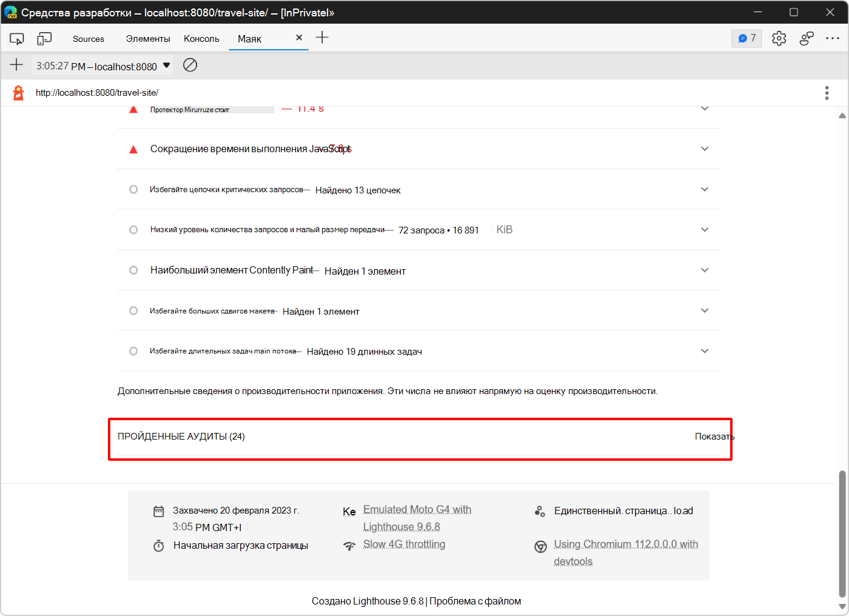Click the vertical scrollbar thumb of the report
Image resolution: width=849 pixels, height=616 pixels.
pos(842,534)
